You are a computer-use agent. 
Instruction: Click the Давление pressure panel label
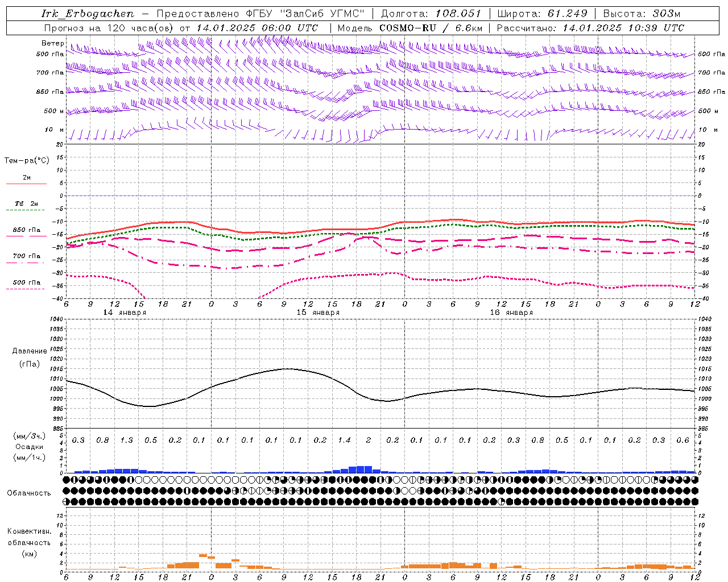coord(30,351)
